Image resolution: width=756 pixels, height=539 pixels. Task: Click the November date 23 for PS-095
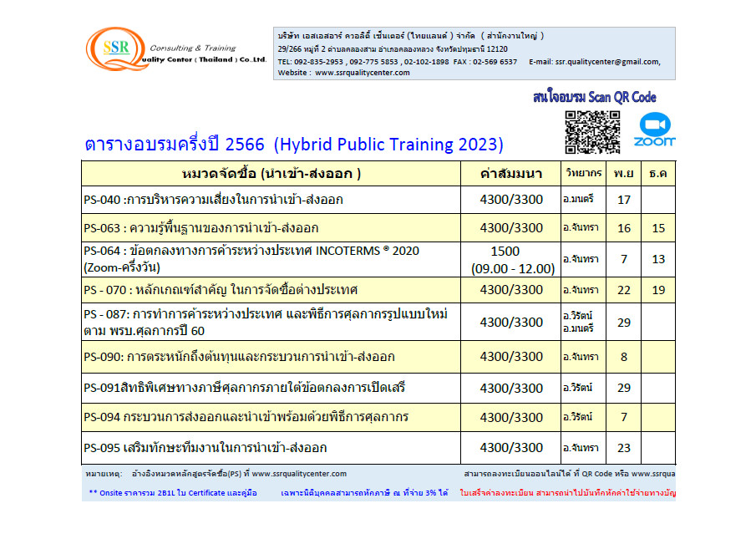[624, 448]
